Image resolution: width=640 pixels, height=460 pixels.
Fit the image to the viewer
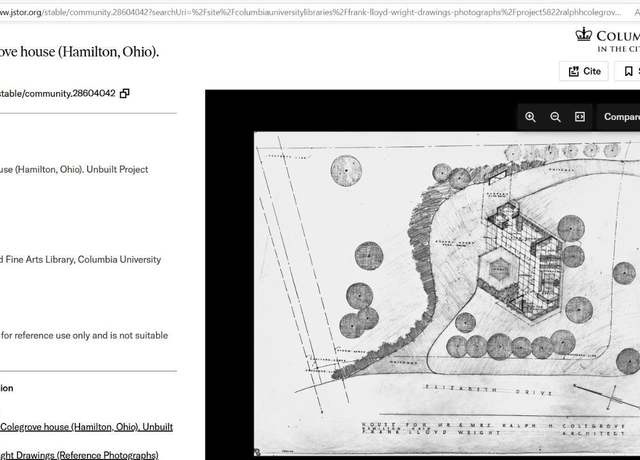click(580, 117)
